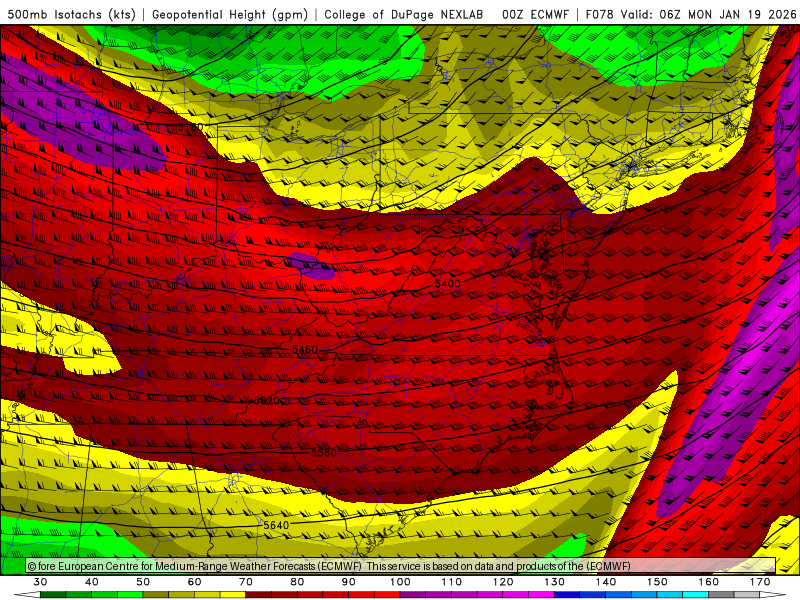800x600 pixels.
Task: Pick the dark purple swatch just right of 100
Action: (413, 595)
